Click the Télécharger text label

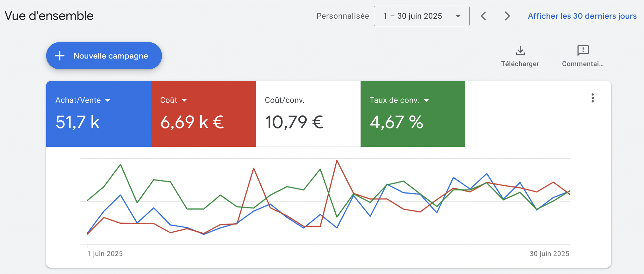coord(520,64)
